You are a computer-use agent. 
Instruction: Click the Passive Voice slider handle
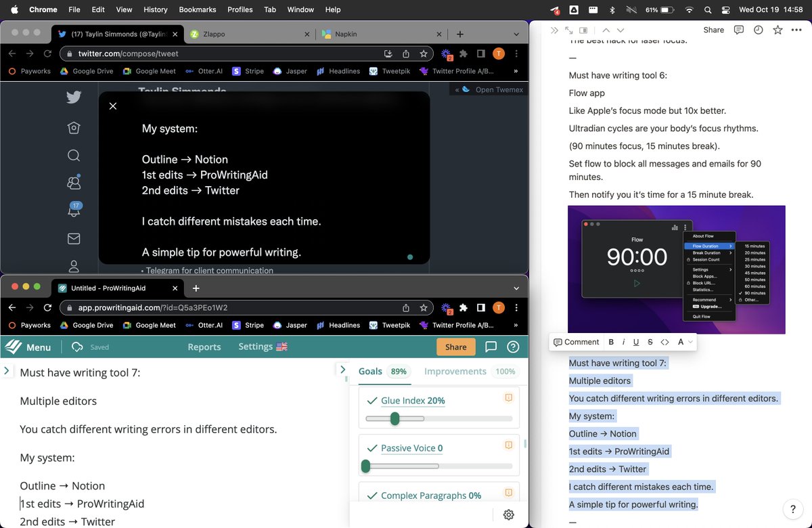(366, 466)
